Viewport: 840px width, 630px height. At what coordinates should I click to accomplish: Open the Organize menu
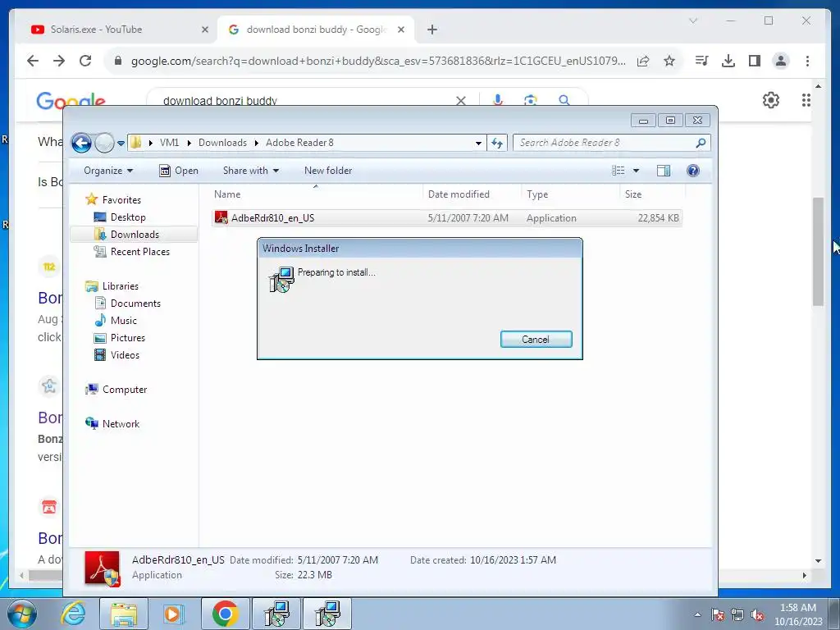click(107, 171)
